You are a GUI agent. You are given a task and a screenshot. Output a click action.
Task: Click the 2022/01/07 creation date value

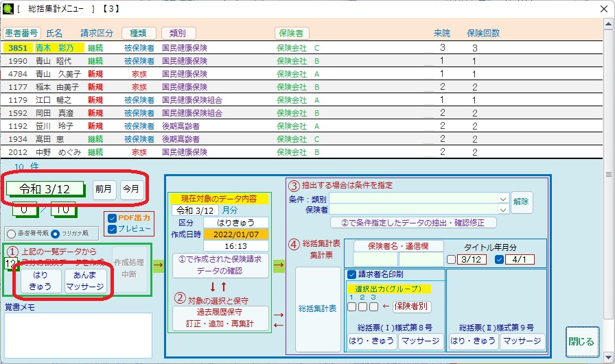(x=236, y=234)
